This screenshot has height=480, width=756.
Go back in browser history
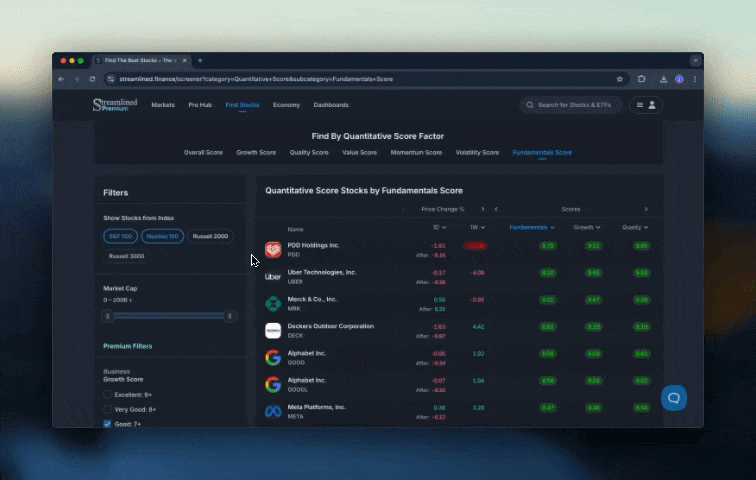[x=61, y=79]
